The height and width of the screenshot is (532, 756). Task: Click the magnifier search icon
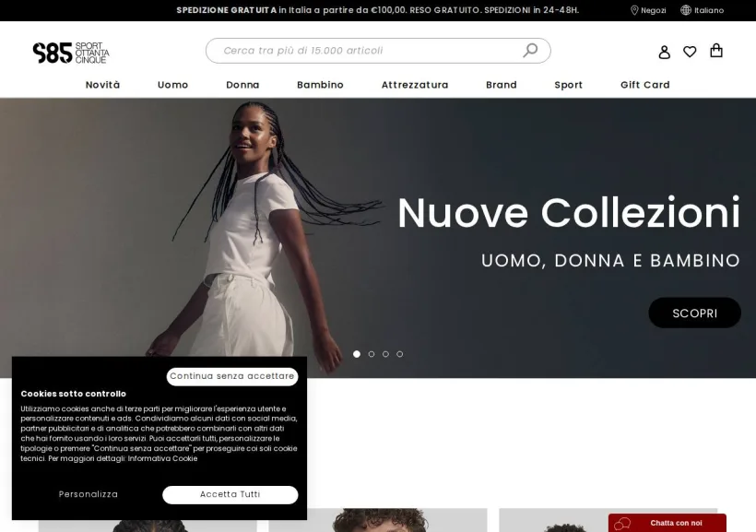tap(530, 50)
